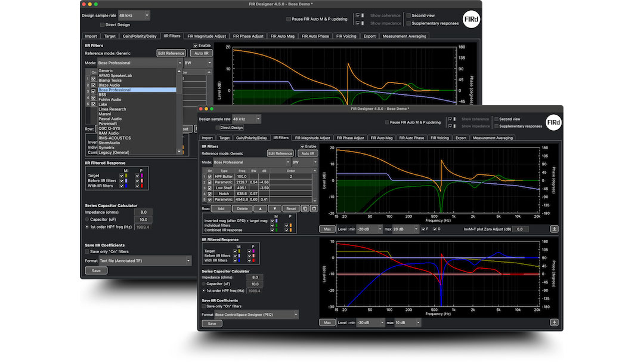Open the Mode dropdown showing Bose Professional

(250, 162)
